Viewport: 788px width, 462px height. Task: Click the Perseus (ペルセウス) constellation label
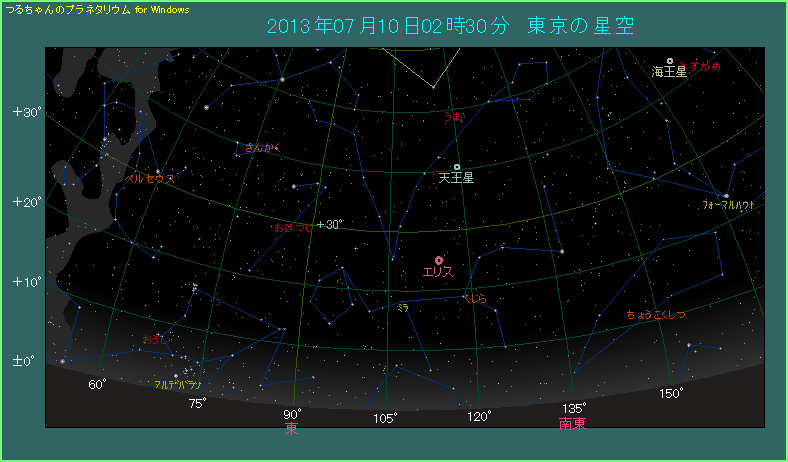tap(149, 178)
